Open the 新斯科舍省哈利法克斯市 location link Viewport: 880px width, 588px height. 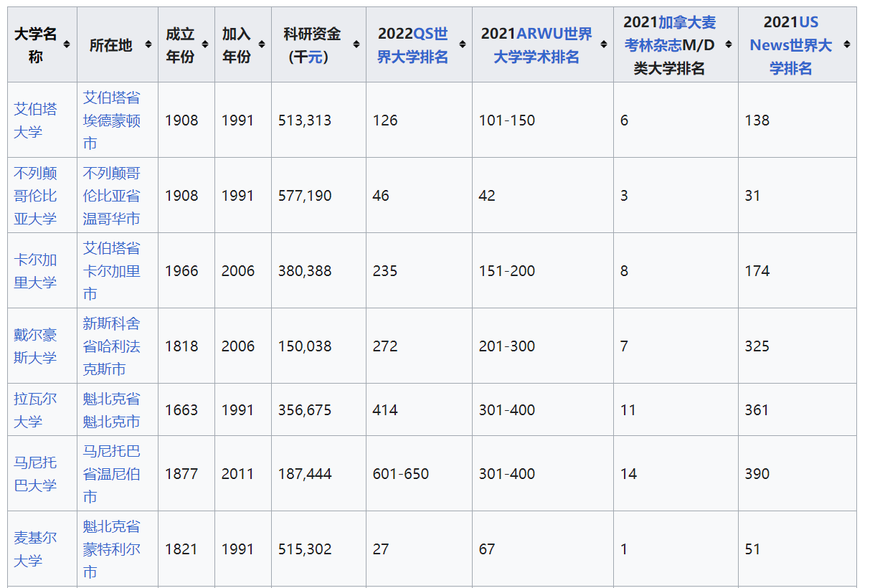pos(111,346)
